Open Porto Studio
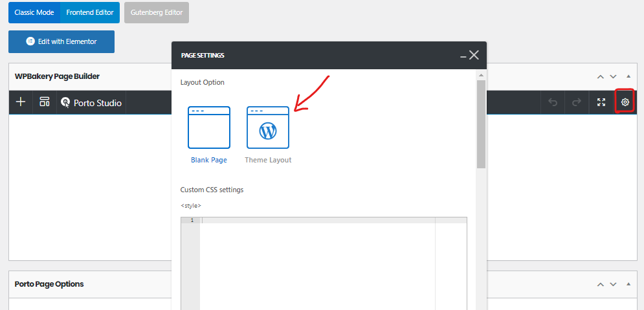This screenshot has width=644, height=310. [x=91, y=103]
